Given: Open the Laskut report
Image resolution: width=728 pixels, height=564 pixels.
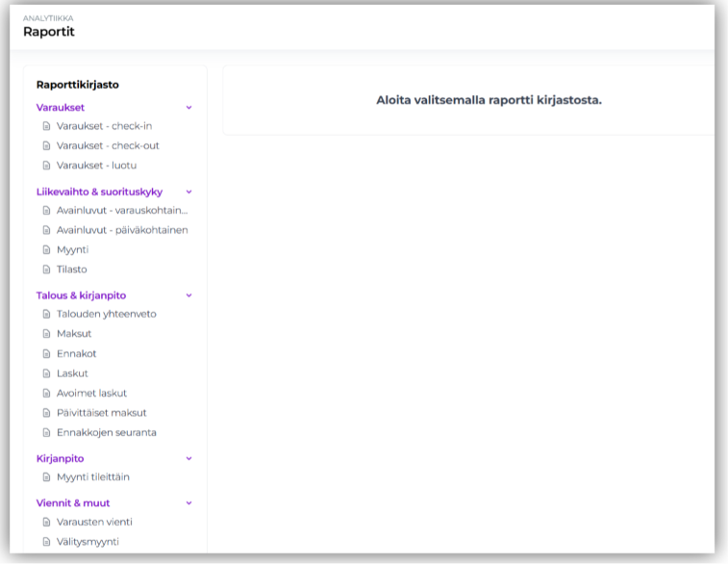Looking at the screenshot, I should click(72, 373).
